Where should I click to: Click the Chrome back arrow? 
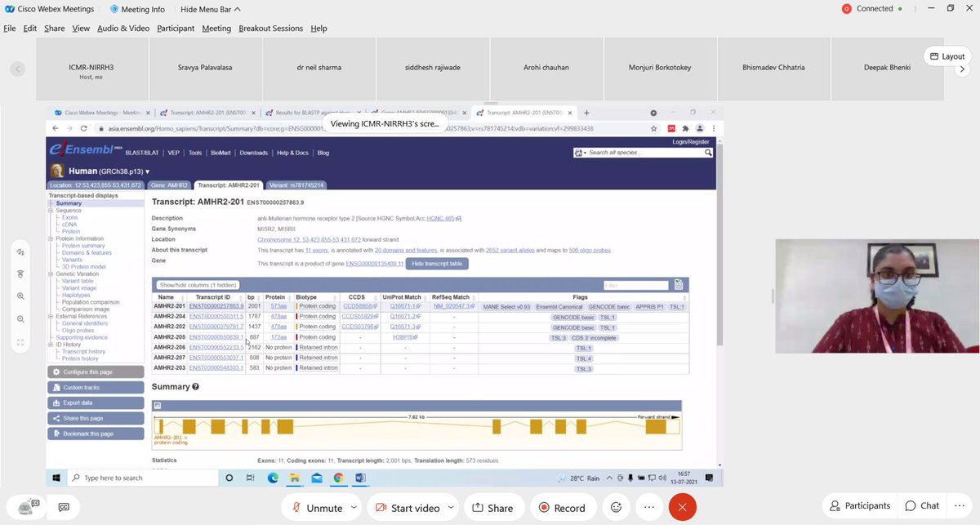[x=56, y=128]
